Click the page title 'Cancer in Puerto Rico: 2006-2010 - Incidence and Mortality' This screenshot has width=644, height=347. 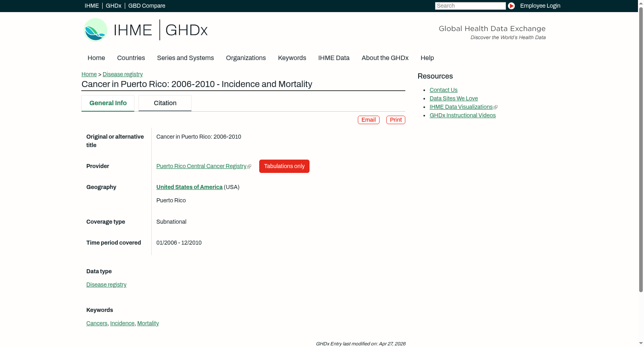197,84
